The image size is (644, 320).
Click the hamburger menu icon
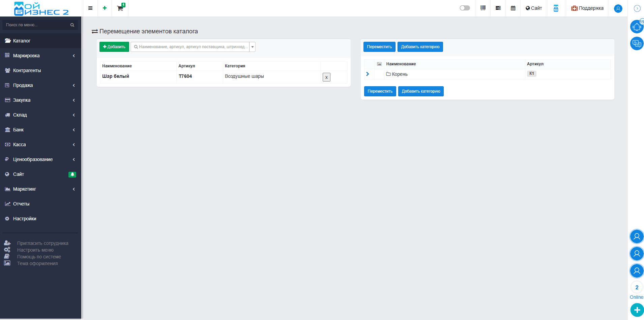(x=90, y=8)
